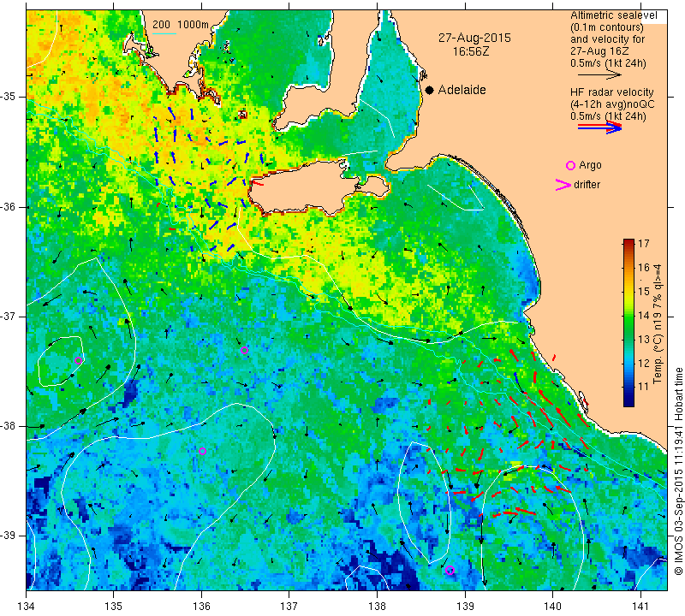Click the -39 latitude axis label
This screenshot has height=616, width=685.
9,536
